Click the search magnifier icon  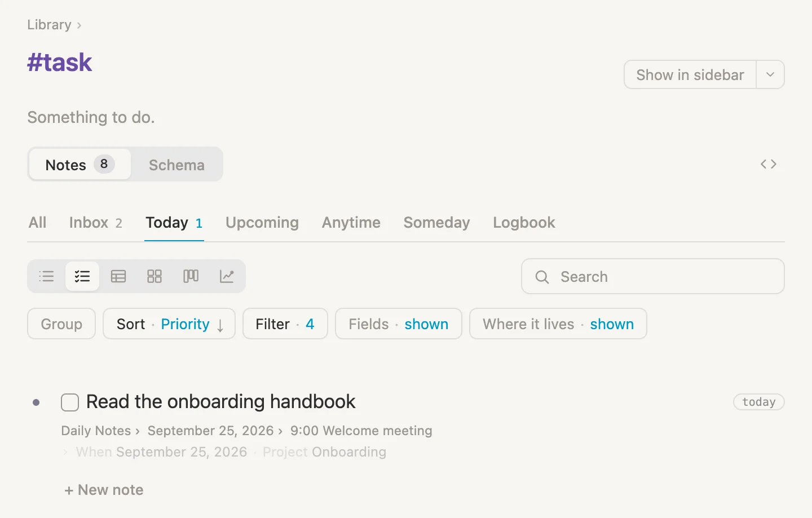tap(542, 277)
